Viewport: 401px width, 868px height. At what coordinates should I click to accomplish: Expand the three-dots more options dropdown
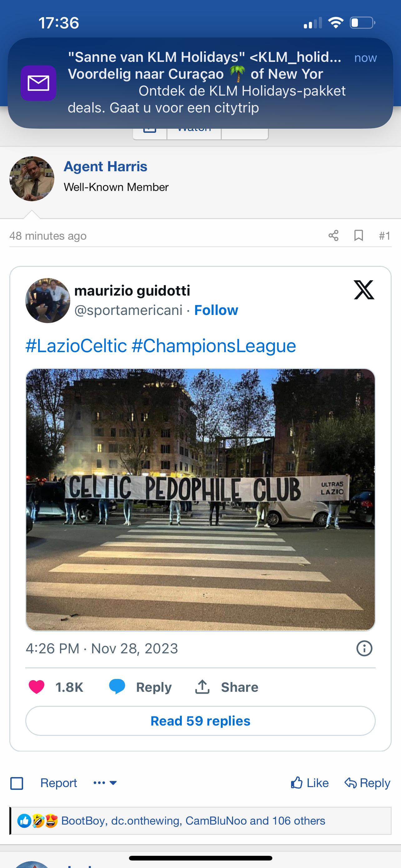[x=105, y=783]
